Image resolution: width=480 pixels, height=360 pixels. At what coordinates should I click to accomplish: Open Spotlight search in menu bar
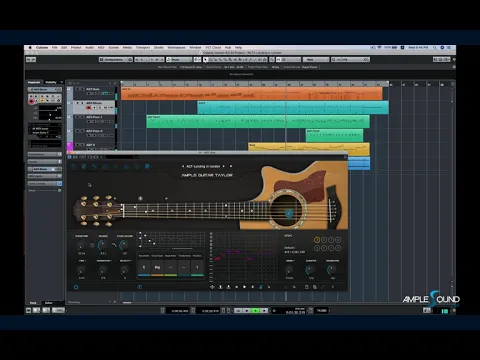click(x=435, y=48)
